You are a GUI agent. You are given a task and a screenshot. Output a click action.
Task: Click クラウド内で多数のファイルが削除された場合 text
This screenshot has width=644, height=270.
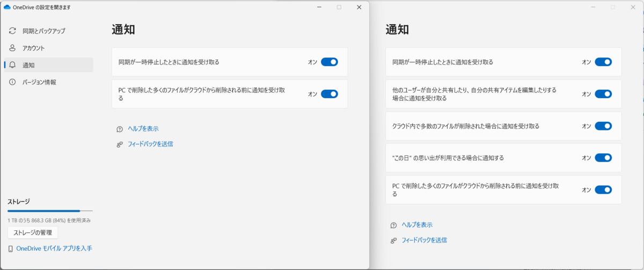click(x=466, y=126)
